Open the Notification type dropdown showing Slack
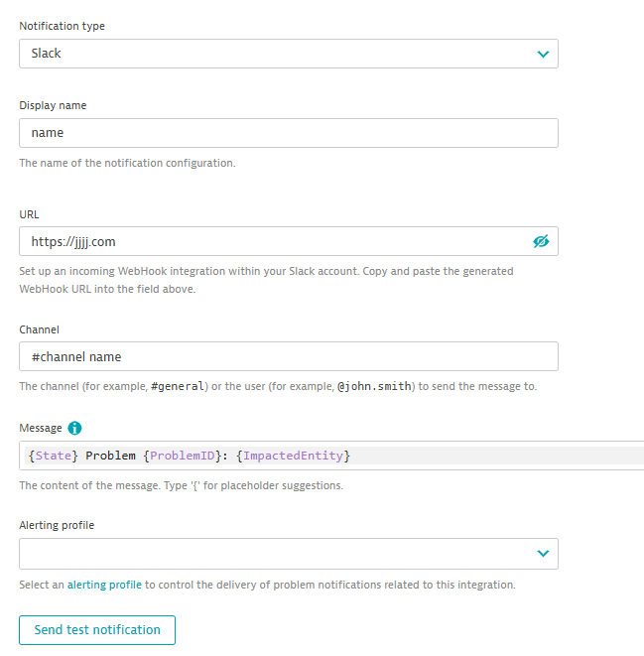This screenshot has width=644, height=656. tap(288, 54)
